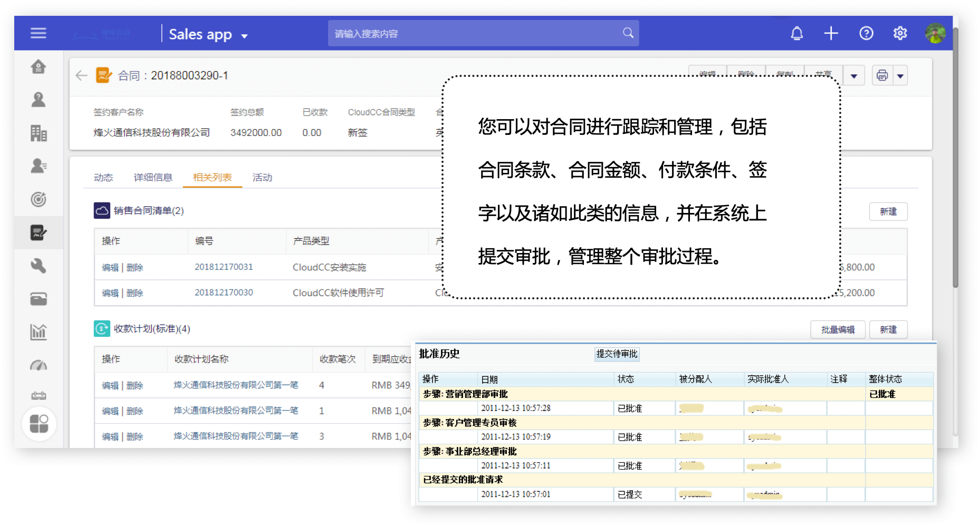The image size is (980, 526).
Task: Click CloudCC软件使用许可 product type cell
Action: 339,293
